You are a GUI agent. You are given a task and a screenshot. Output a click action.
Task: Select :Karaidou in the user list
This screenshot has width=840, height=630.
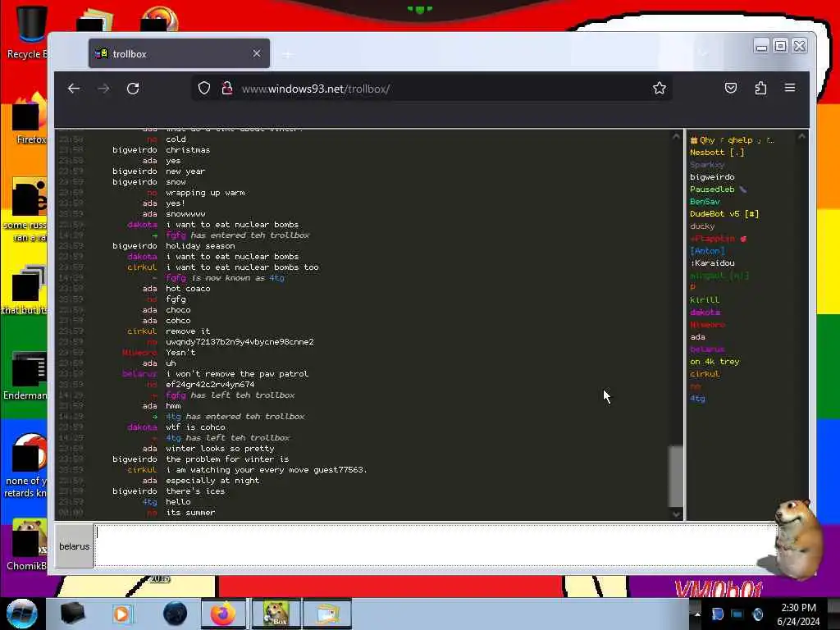tap(712, 263)
